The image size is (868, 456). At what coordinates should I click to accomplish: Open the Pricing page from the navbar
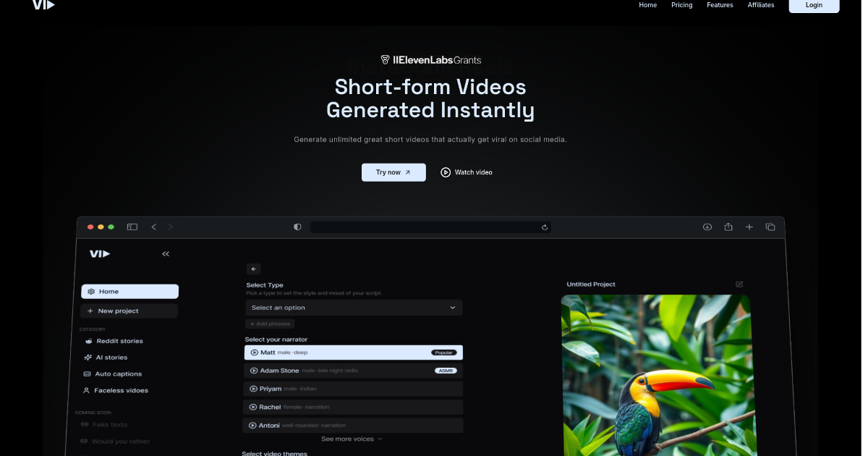click(681, 5)
